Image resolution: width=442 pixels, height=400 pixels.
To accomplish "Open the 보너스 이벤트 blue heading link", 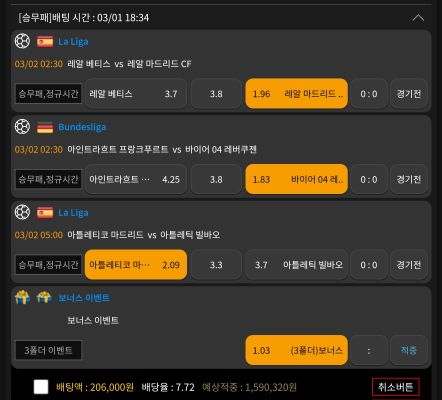I will coord(84,298).
